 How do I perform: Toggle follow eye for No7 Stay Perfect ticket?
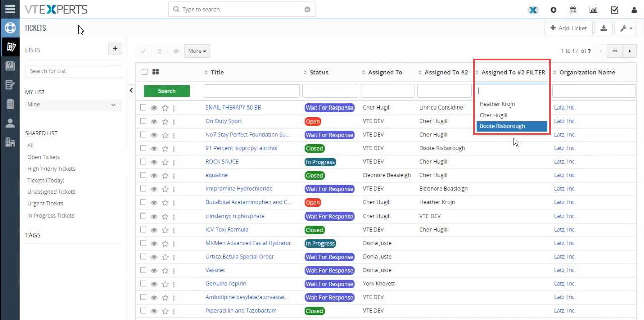pos(154,135)
